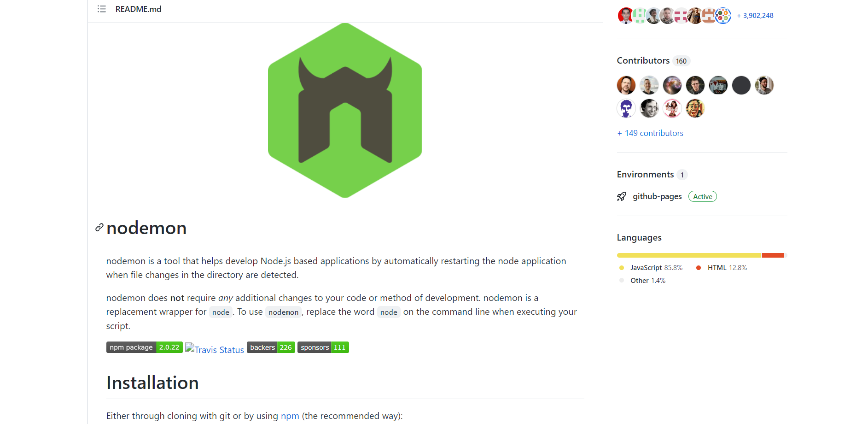Open fifth contributor teal-colored avatar

pos(718,85)
